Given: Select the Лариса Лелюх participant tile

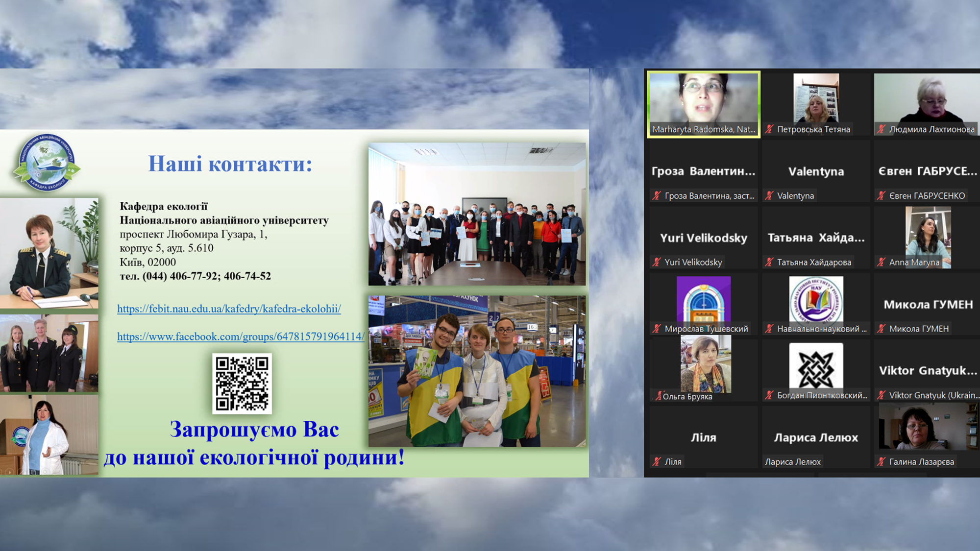Looking at the screenshot, I should click(x=816, y=437).
